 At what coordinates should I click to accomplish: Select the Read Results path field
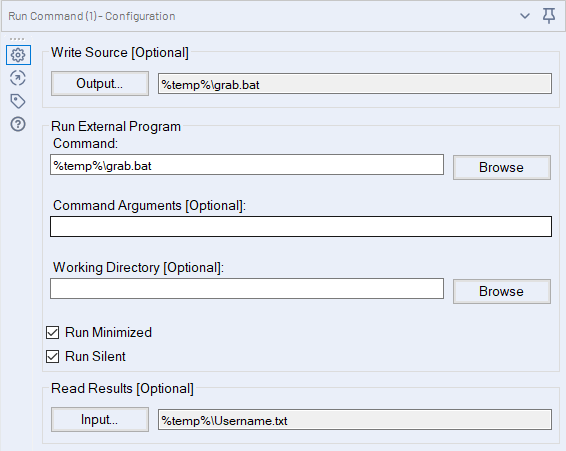(355, 420)
